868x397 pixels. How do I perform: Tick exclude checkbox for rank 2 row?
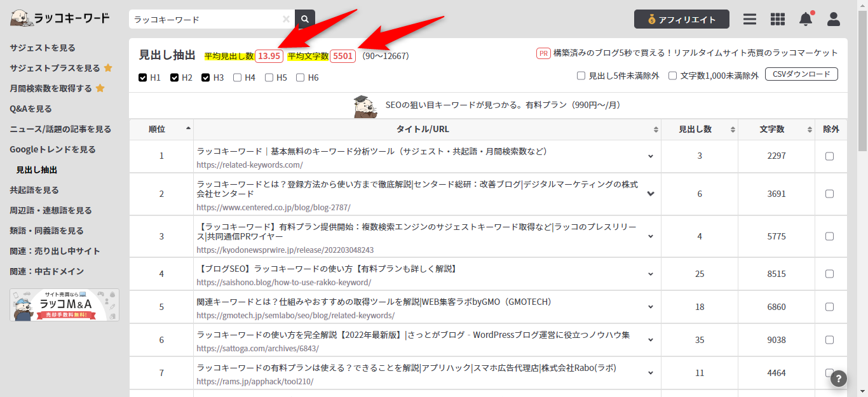(829, 194)
